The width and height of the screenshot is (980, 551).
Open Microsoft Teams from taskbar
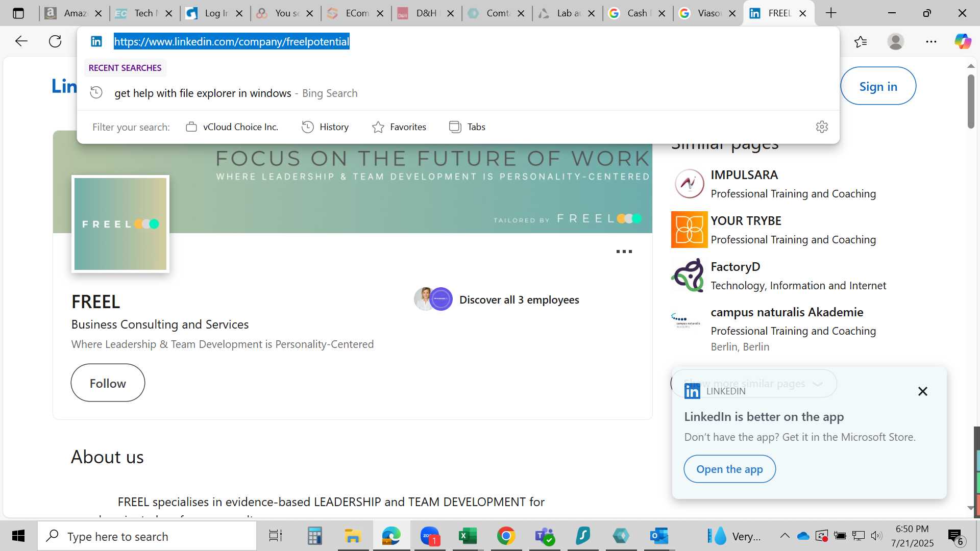click(x=545, y=536)
